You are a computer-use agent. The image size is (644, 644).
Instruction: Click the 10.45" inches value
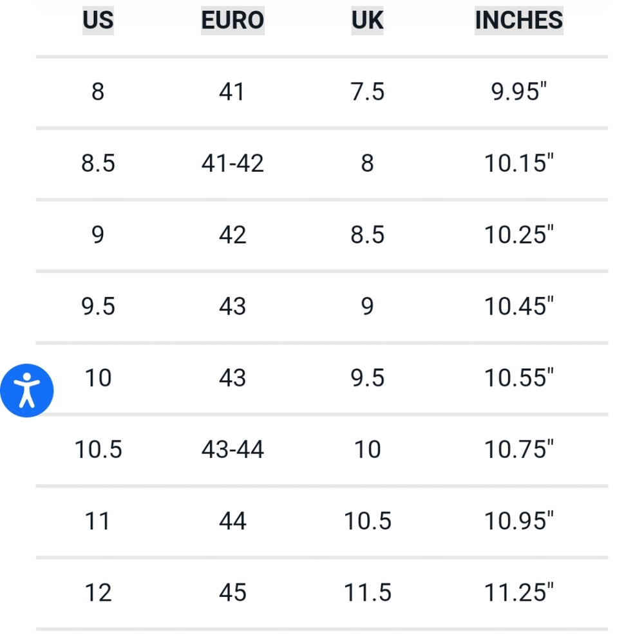click(518, 306)
